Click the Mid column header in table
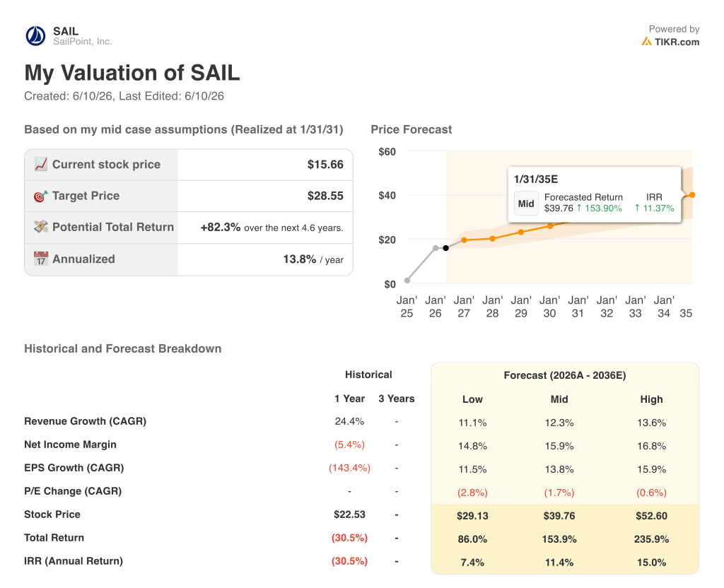This screenshot has height=588, width=724. (x=559, y=399)
